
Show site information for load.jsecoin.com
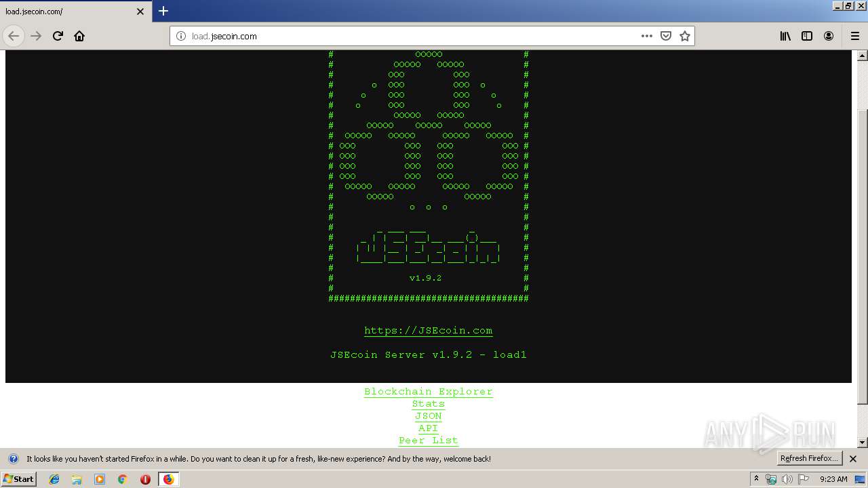tap(181, 36)
